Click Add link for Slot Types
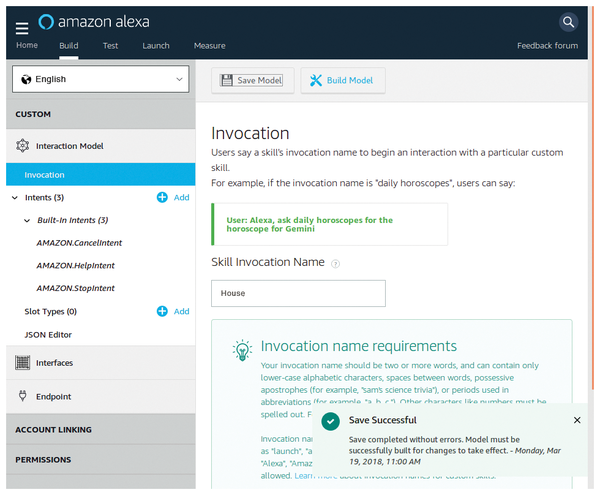Screen dimensions: 600x495 pos(181,311)
